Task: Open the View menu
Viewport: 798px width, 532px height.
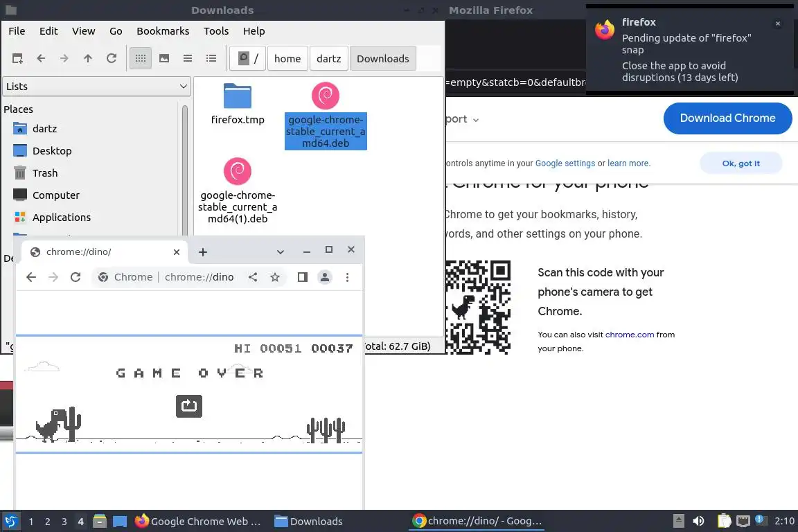Action: 83,31
